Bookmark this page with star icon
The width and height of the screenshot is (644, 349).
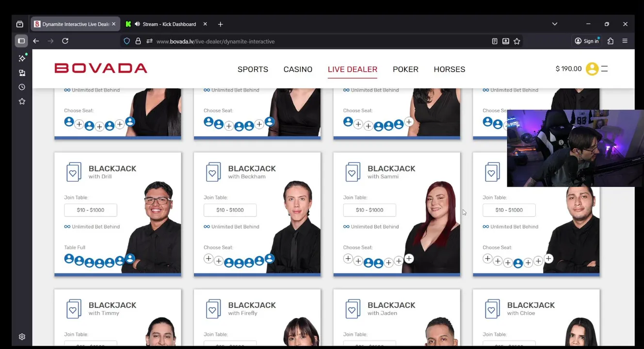517,41
